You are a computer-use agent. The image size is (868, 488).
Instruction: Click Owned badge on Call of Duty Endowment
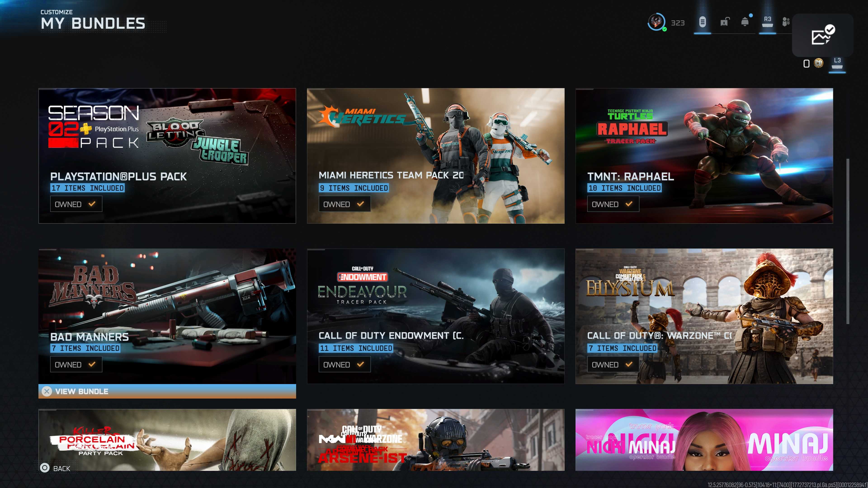pyautogui.click(x=345, y=364)
